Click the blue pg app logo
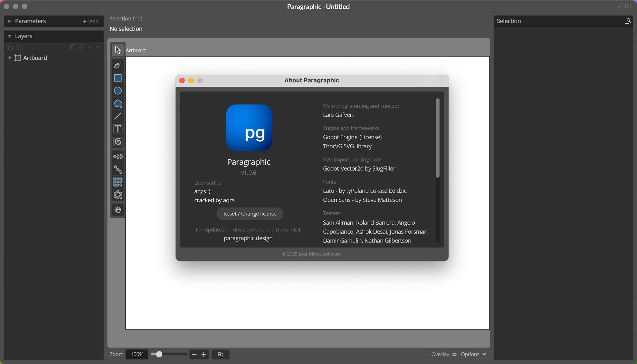 coord(249,128)
